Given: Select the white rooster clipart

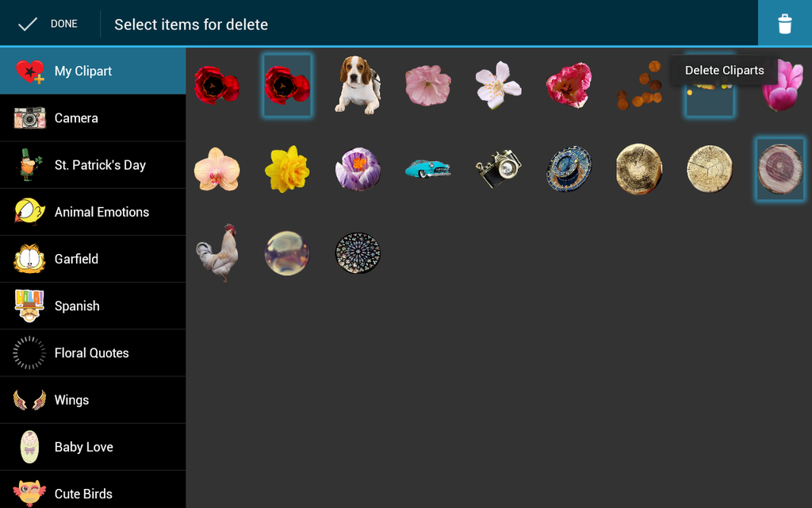Looking at the screenshot, I should (x=217, y=253).
